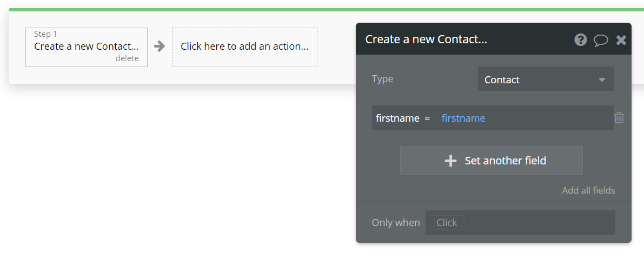Open the Type dropdown showing Contact
Screen dimensions: 644x265
546,79
